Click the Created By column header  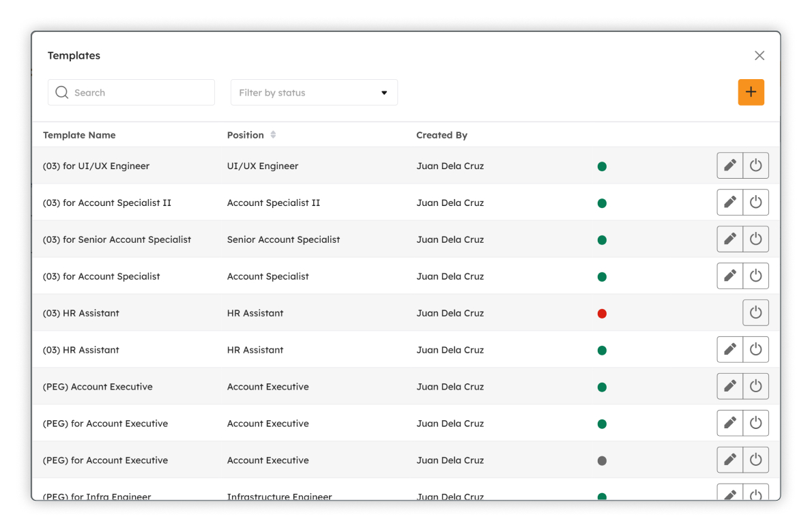(x=441, y=135)
